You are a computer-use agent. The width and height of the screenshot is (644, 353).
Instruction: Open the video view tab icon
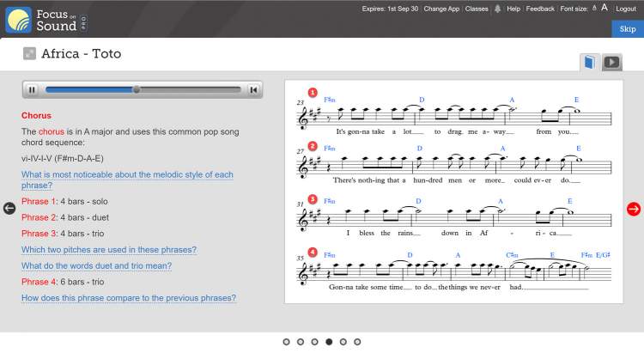pos(611,63)
